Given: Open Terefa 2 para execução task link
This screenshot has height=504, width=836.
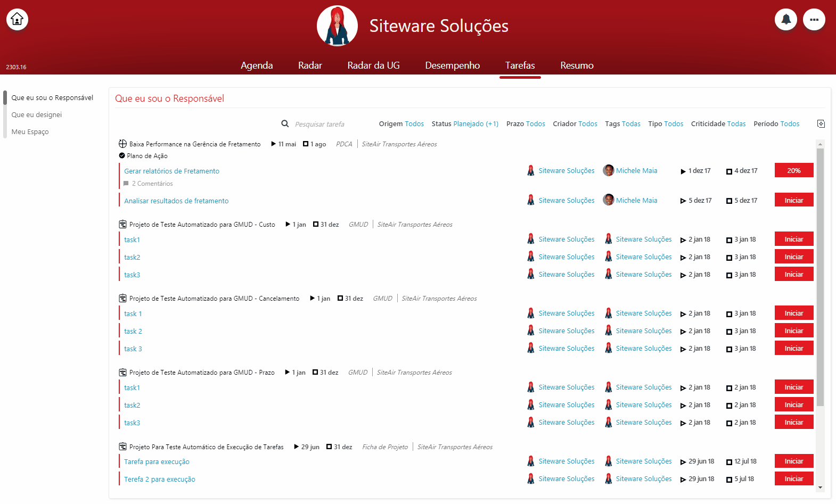Looking at the screenshot, I should [x=160, y=480].
